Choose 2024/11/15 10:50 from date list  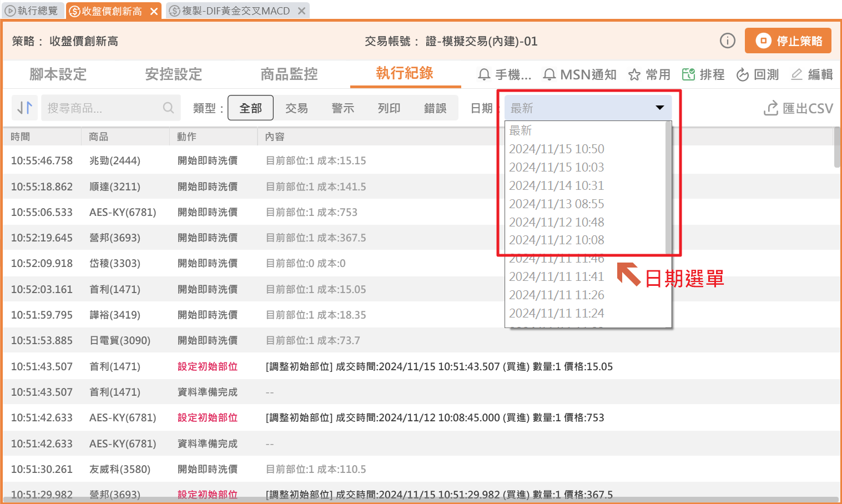click(x=556, y=149)
